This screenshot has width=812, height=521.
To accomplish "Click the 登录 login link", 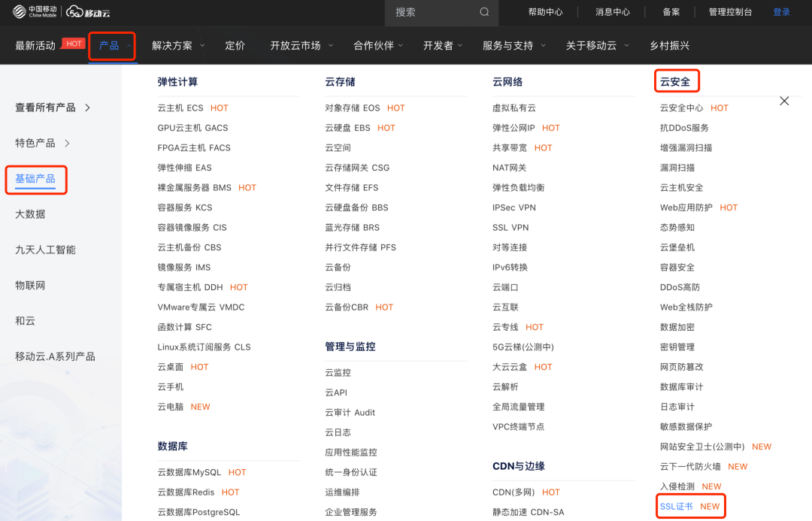I will 781,12.
